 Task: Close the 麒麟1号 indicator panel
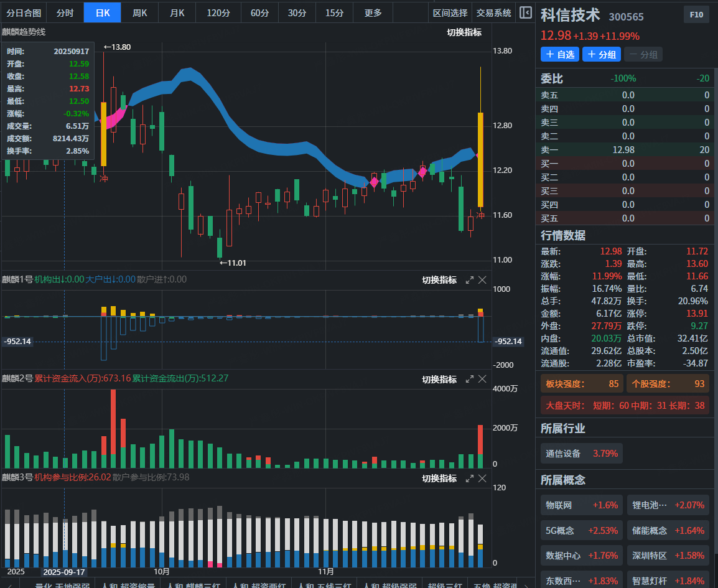coord(482,280)
